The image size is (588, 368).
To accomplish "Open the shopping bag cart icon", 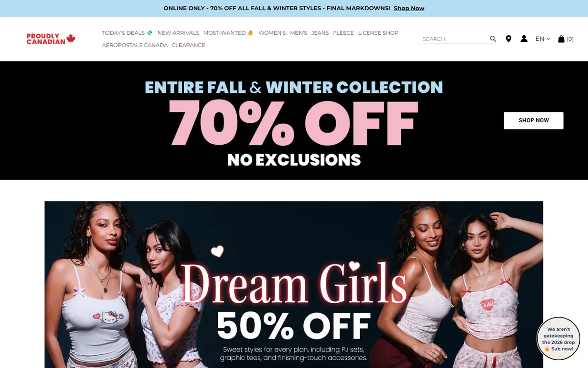I will [x=561, y=39].
